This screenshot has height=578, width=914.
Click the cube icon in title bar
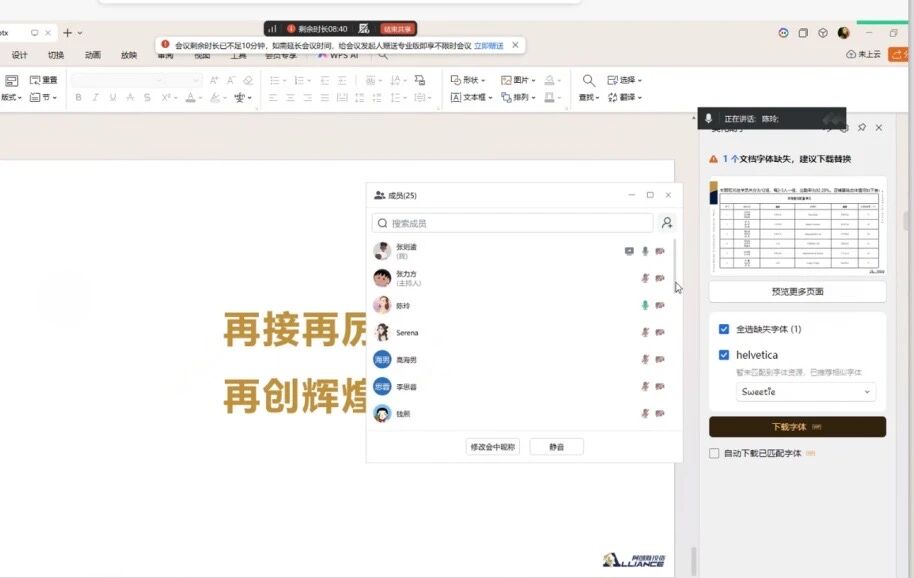click(x=822, y=33)
